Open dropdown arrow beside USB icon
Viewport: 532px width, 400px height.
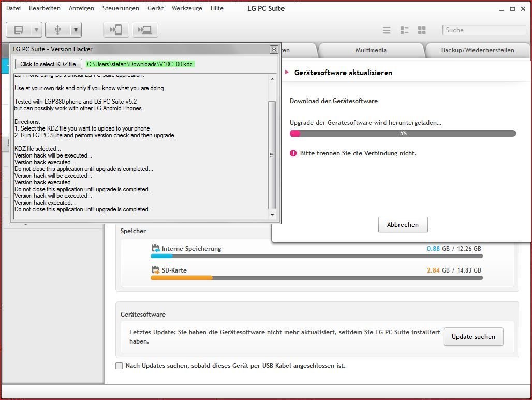pyautogui.click(x=76, y=30)
